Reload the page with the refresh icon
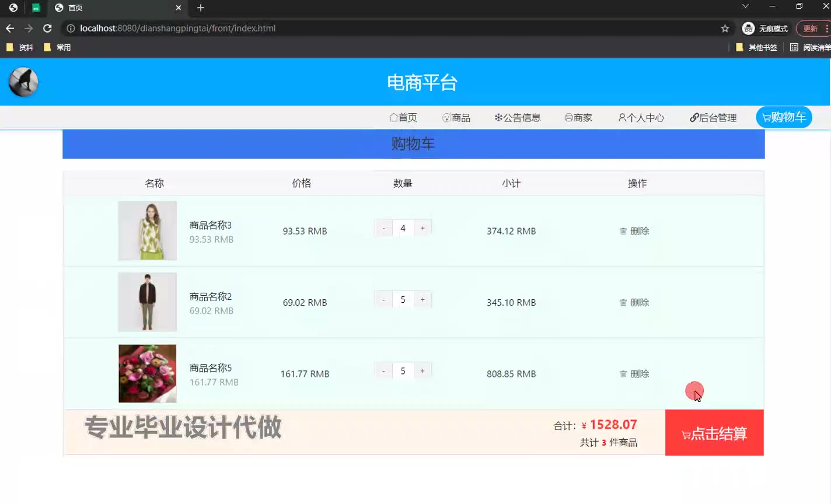 click(x=47, y=28)
